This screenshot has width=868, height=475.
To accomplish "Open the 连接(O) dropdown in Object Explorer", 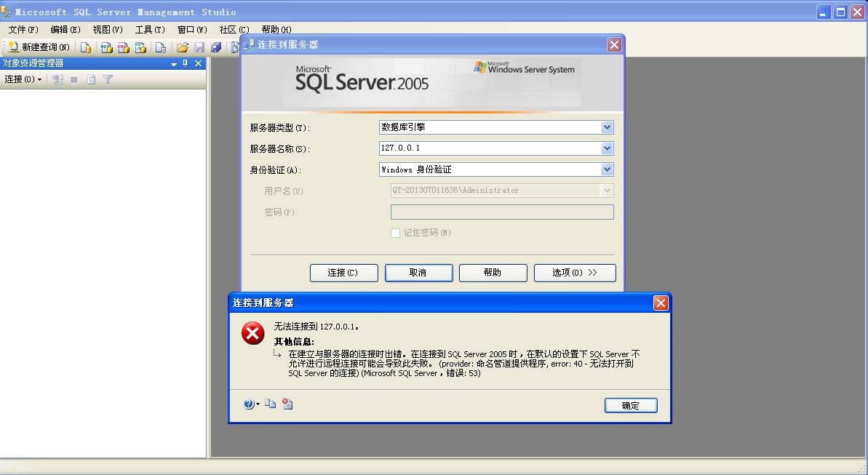I will click(23, 80).
